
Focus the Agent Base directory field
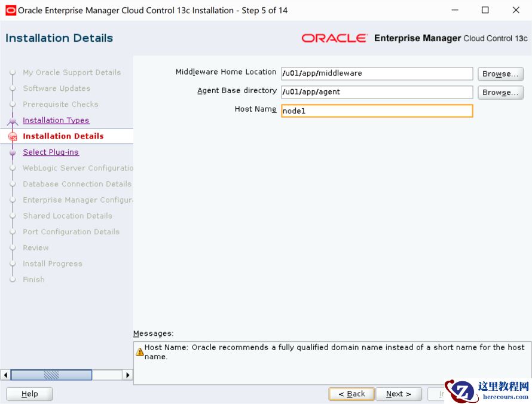(377, 92)
